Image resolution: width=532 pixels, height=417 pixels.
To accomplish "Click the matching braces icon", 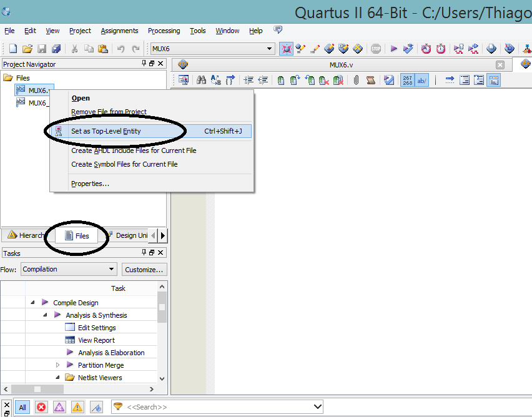I will 230,80.
